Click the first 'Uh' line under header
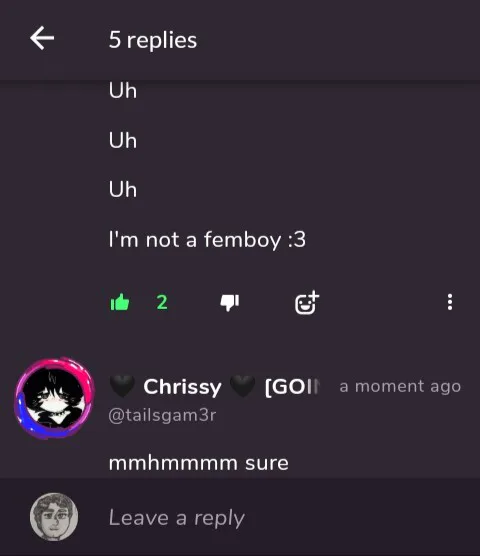480x556 pixels. coord(123,91)
